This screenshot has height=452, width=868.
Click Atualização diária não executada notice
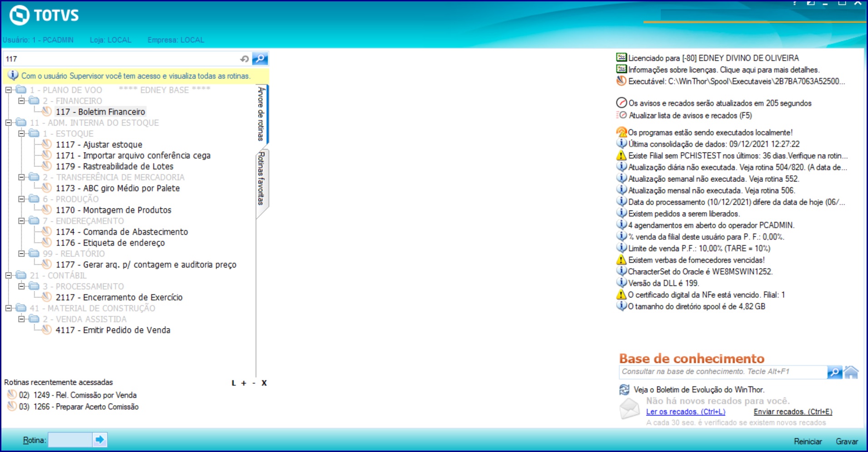point(737,167)
